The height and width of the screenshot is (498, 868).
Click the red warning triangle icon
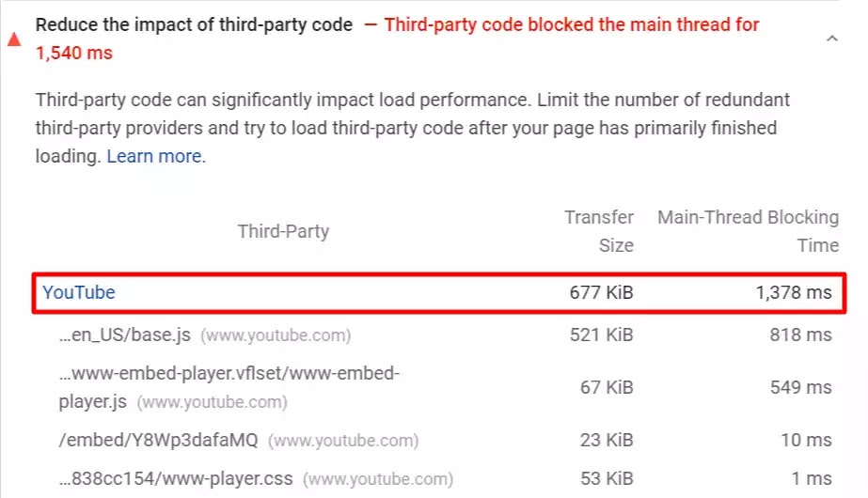pos(14,39)
